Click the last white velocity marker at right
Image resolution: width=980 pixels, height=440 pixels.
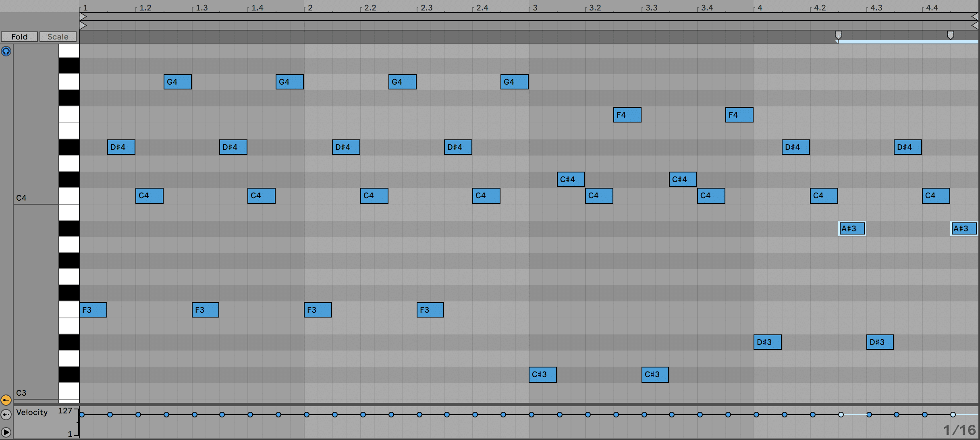pyautogui.click(x=953, y=415)
